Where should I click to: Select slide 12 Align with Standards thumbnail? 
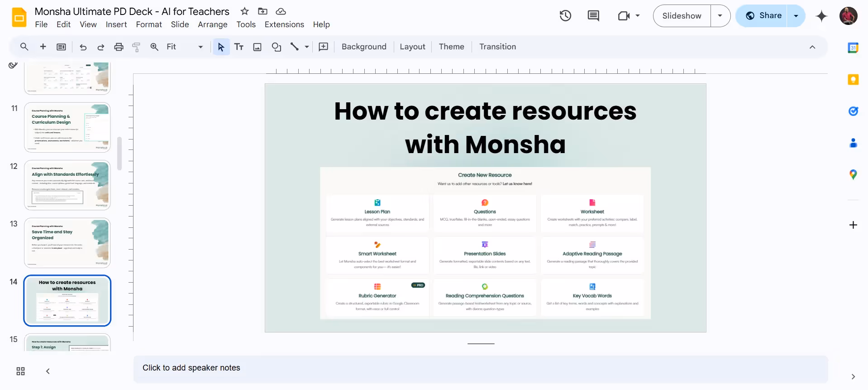tap(67, 185)
